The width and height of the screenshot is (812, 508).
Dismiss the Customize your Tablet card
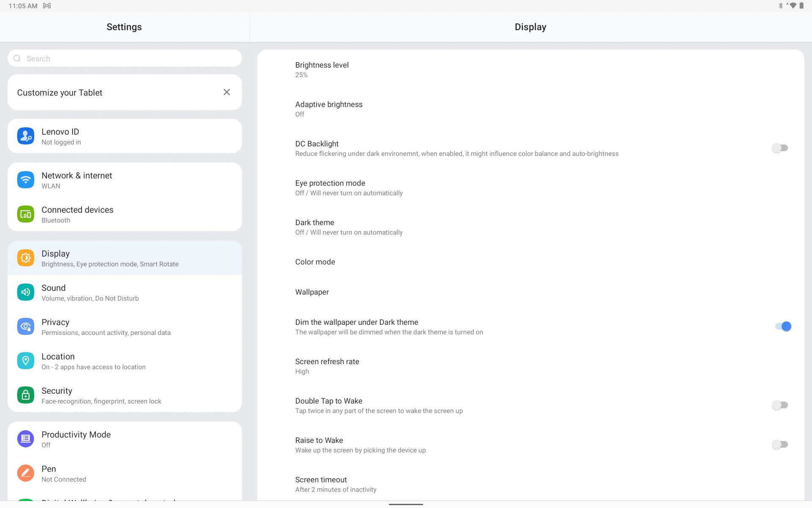pyautogui.click(x=227, y=92)
